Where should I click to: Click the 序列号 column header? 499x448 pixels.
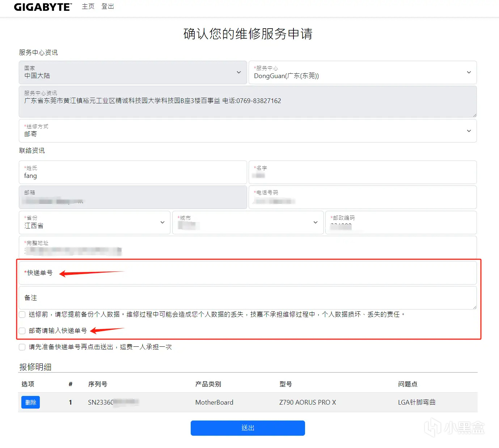98,384
